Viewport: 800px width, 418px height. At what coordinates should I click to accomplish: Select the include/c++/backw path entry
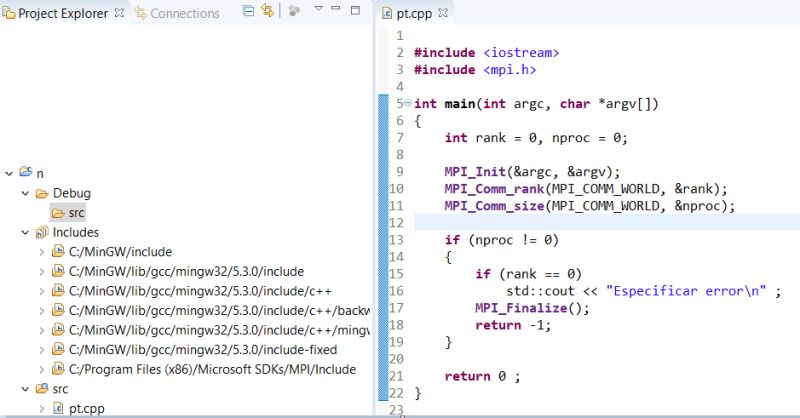coord(219,311)
